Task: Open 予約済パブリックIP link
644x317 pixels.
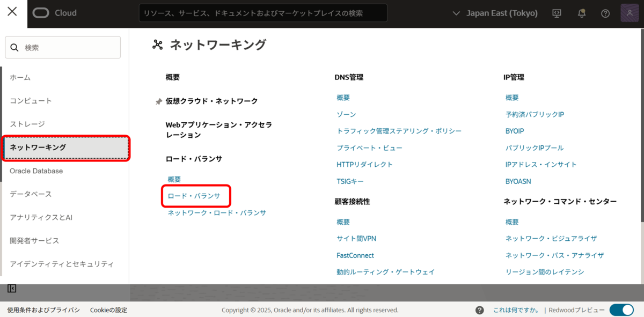Action: click(535, 114)
